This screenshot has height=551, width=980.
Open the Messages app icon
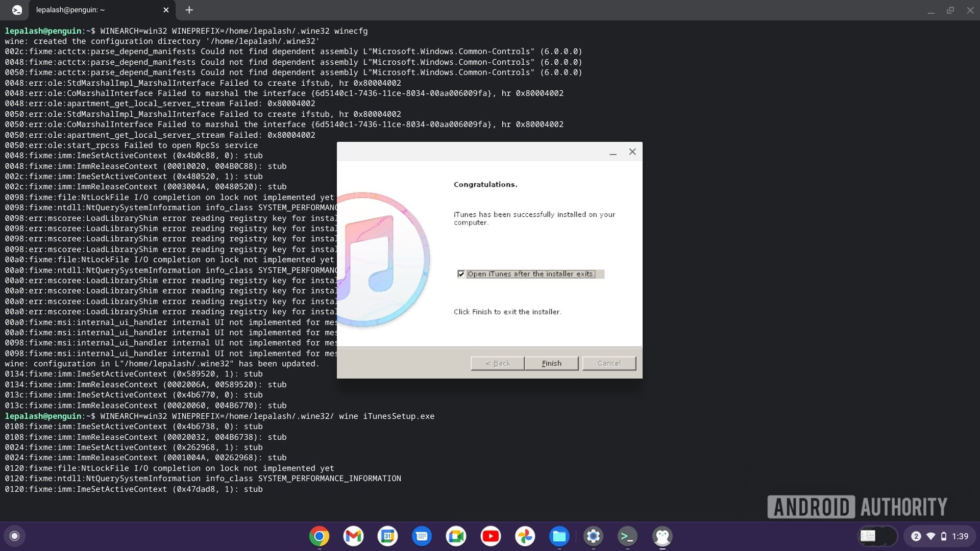click(422, 536)
